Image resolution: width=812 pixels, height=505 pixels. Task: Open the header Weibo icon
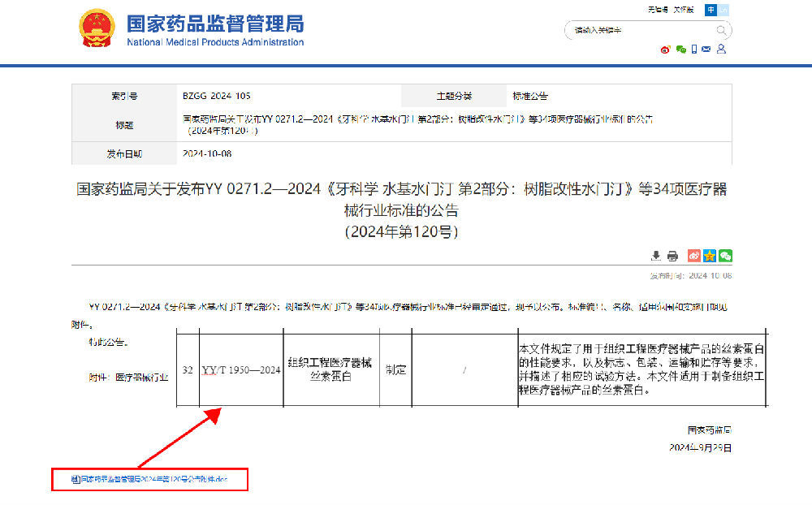pos(665,50)
